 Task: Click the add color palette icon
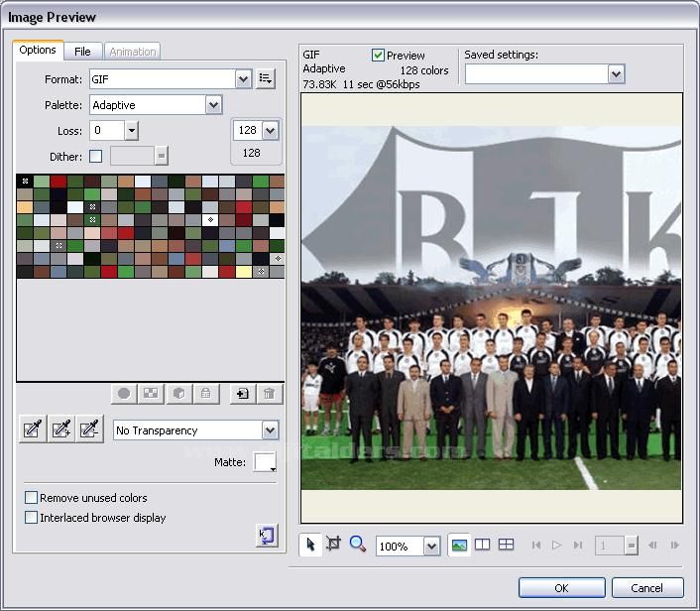click(242, 394)
